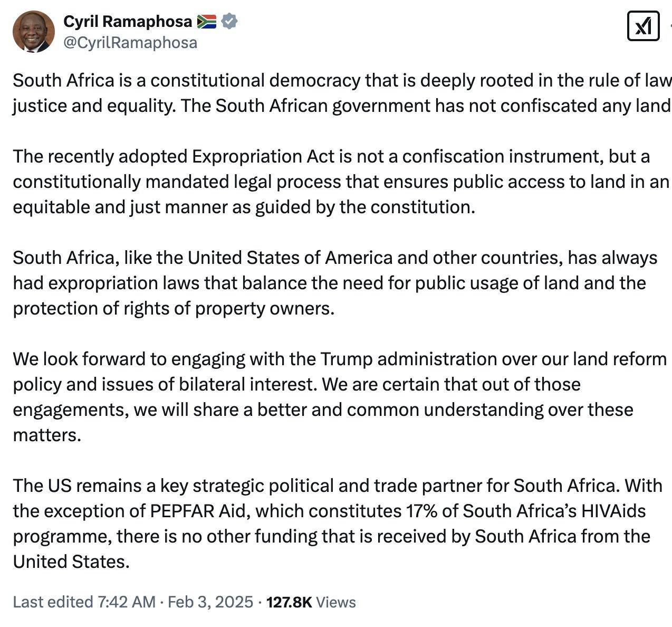This screenshot has width=672, height=627.
Task: Click the Feb 3, 2025 date
Action: (x=210, y=602)
